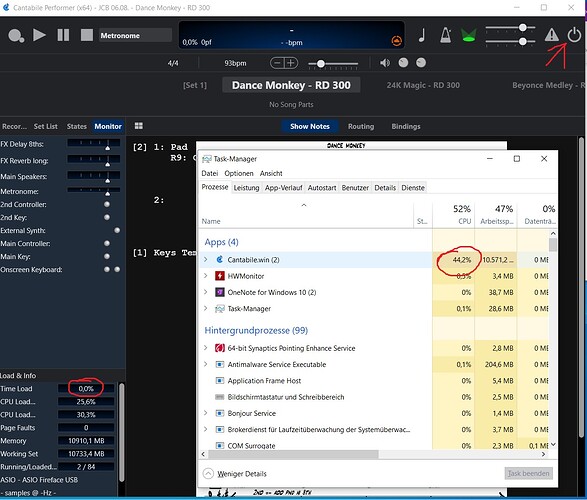Image resolution: width=587 pixels, height=500 pixels.
Task: Open the Set List tab
Action: click(x=46, y=126)
